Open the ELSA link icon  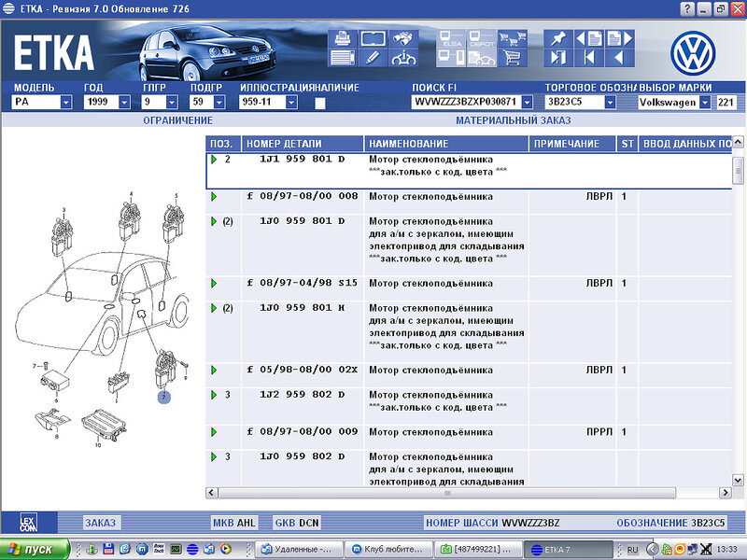pyautogui.click(x=451, y=38)
